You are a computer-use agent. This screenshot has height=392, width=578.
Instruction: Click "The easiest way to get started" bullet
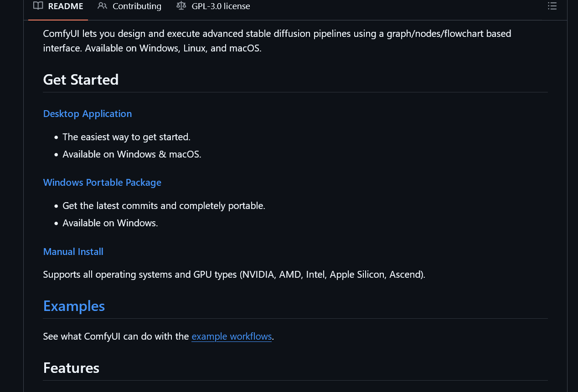click(126, 137)
